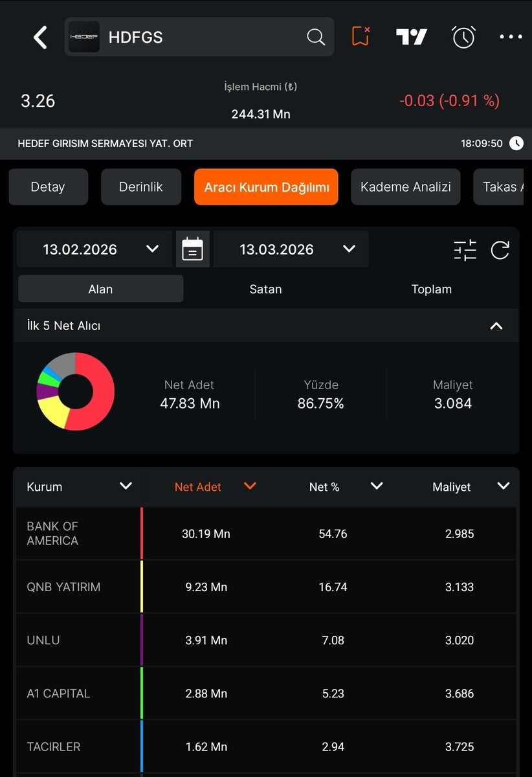Open the TradingView chart icon
Image resolution: width=532 pixels, height=777 pixels.
coord(412,37)
